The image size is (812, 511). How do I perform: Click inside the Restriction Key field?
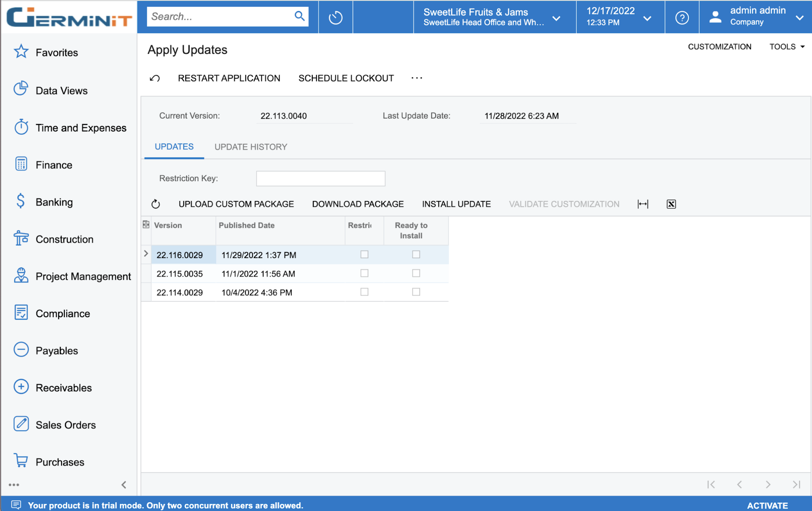click(320, 178)
